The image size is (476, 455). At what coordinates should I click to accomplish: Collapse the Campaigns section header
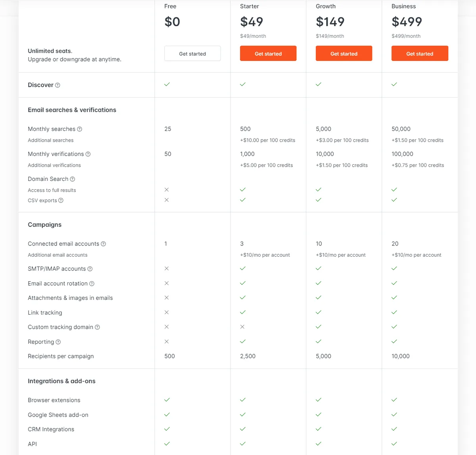coord(44,225)
